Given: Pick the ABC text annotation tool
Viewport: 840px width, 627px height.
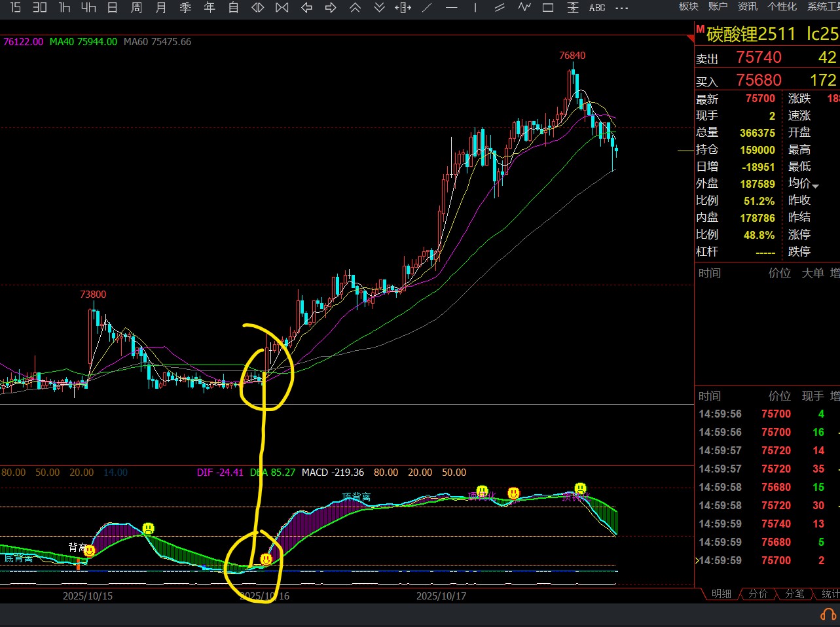Looking at the screenshot, I should pos(596,8).
